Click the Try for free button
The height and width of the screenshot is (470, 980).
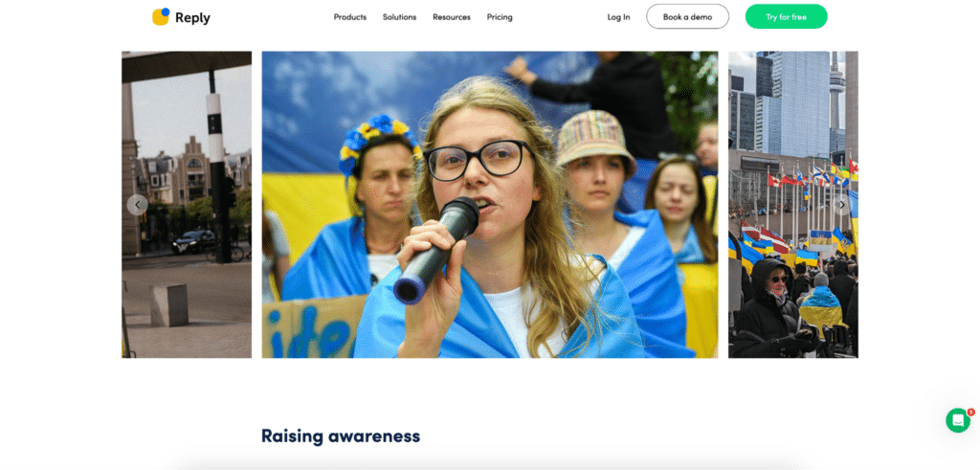click(787, 17)
